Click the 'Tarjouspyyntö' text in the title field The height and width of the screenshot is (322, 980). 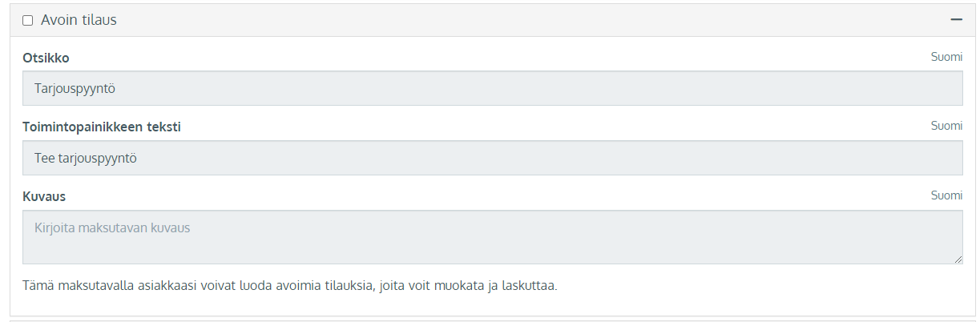click(x=75, y=89)
